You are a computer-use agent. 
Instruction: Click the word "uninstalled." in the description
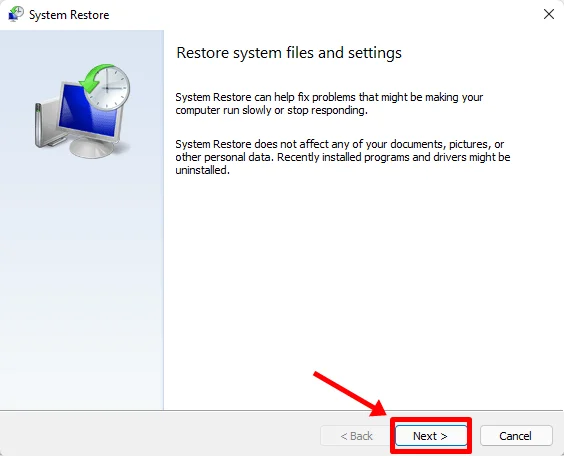pos(203,170)
